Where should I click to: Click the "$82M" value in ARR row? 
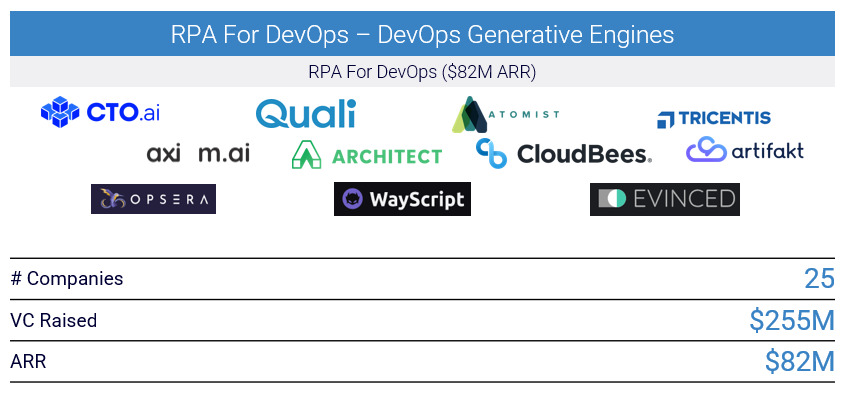pos(800,362)
